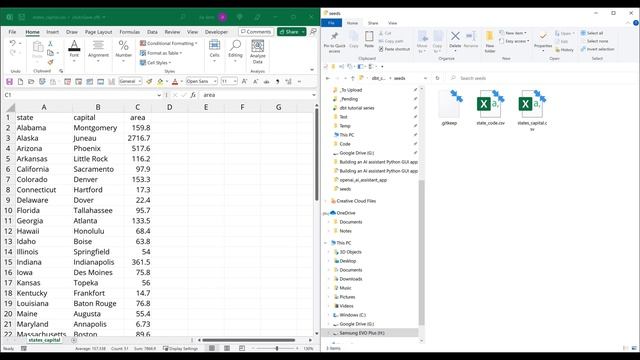The height and width of the screenshot is (360, 640).
Task: Open the Alignment group in Excel ribbon
Action: pyautogui.click(x=98, y=51)
